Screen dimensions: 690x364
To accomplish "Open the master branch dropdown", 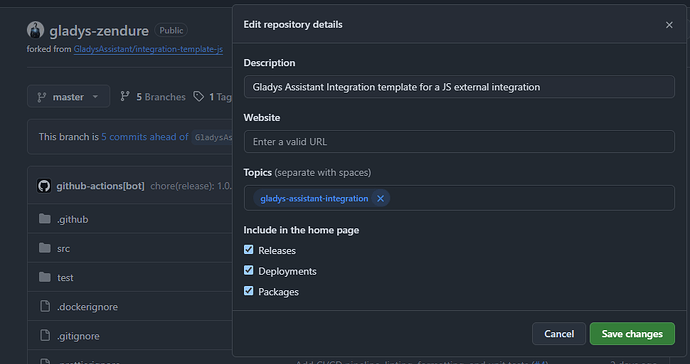I will click(x=69, y=96).
